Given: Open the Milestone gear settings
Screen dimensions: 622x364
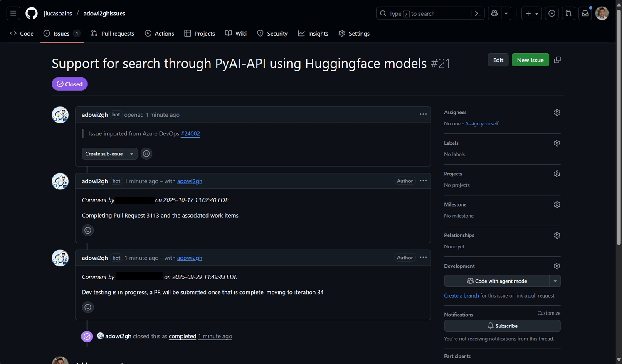Looking at the screenshot, I should 557,204.
